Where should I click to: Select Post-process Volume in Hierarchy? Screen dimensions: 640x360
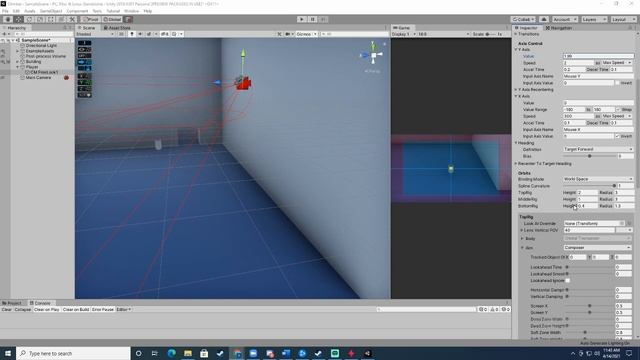45,56
